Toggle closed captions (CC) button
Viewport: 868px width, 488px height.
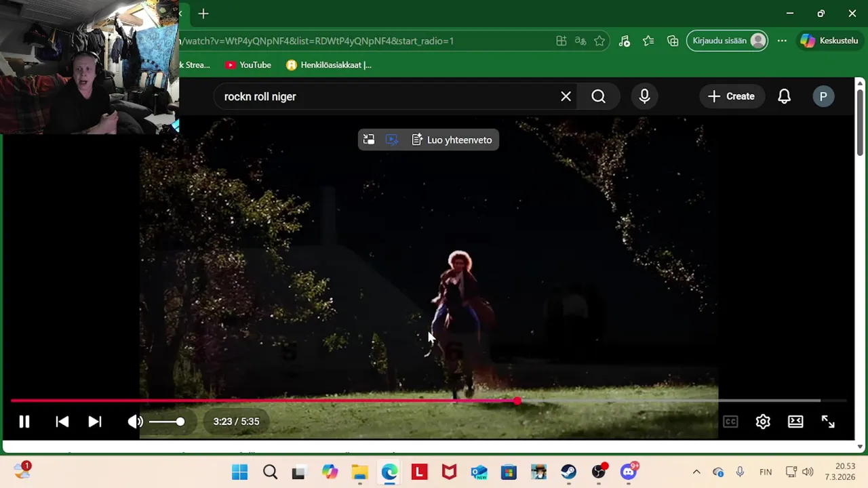pos(730,422)
